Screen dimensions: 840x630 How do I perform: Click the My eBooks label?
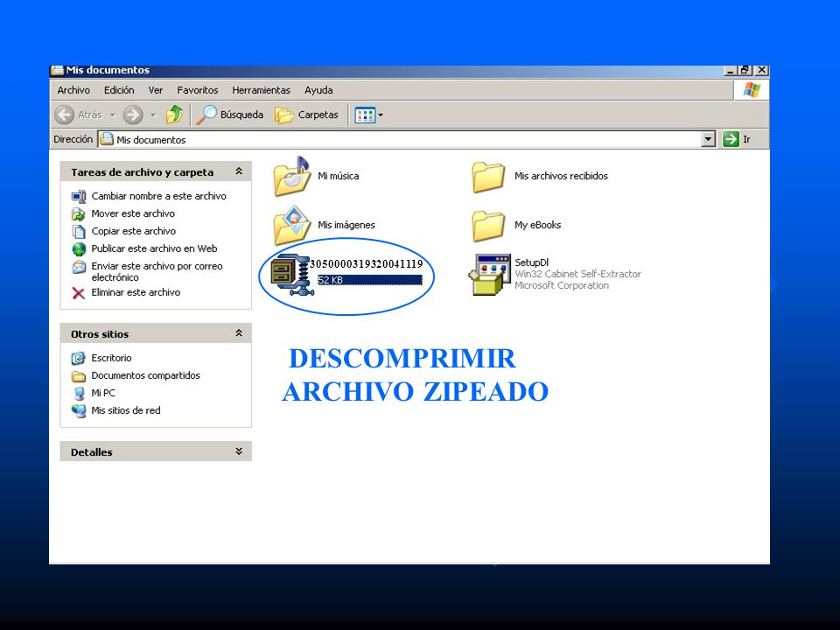tap(538, 225)
